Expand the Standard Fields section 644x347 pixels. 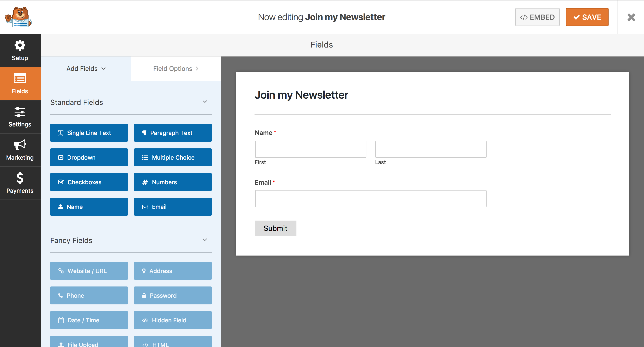pyautogui.click(x=205, y=102)
